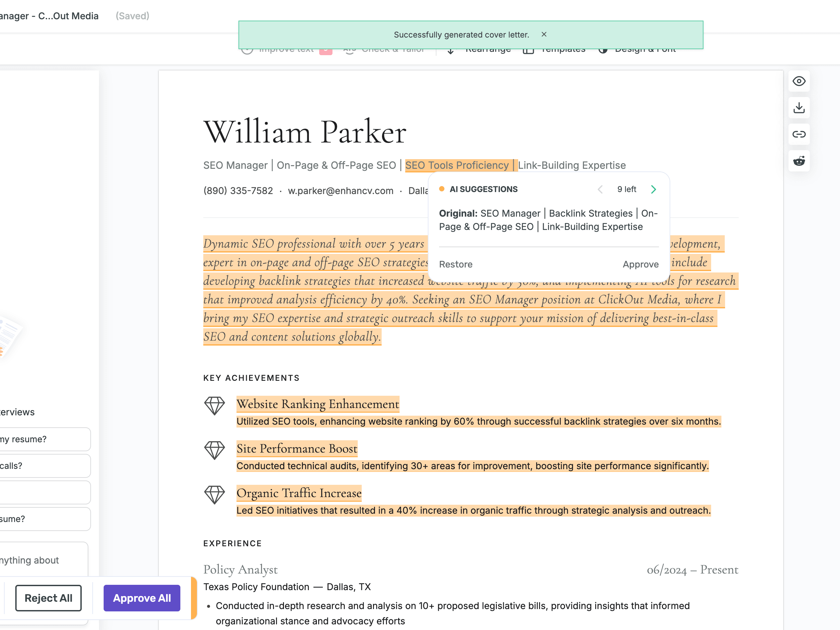Open the Reddit share icon

798,161
